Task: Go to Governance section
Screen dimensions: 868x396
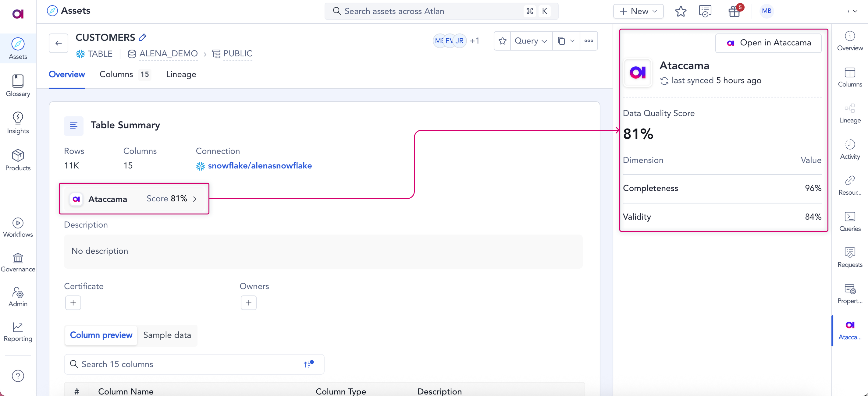Action: coord(18,262)
